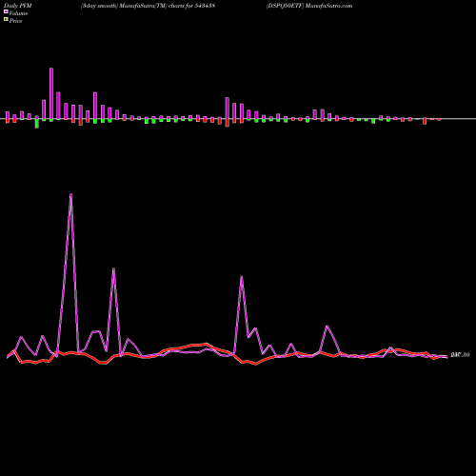Click the tallest magenta volume bar
Screen dimensions: 476x476
51,93
